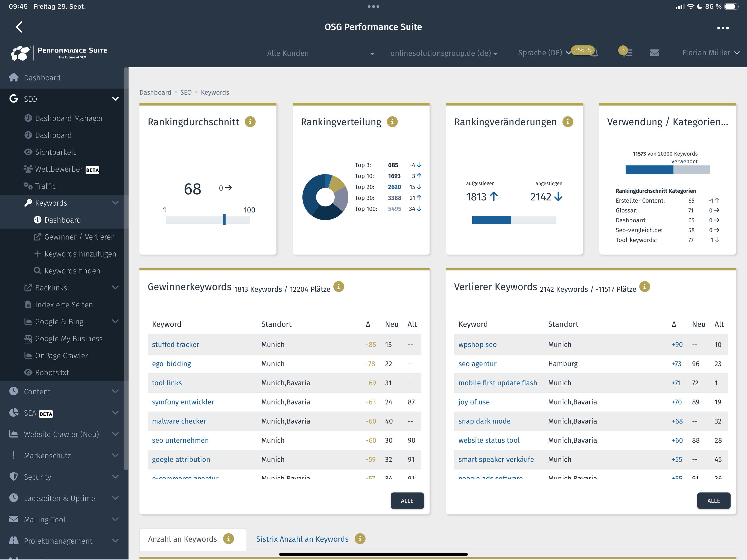Expand the Backlinks submenu chevron

click(115, 287)
